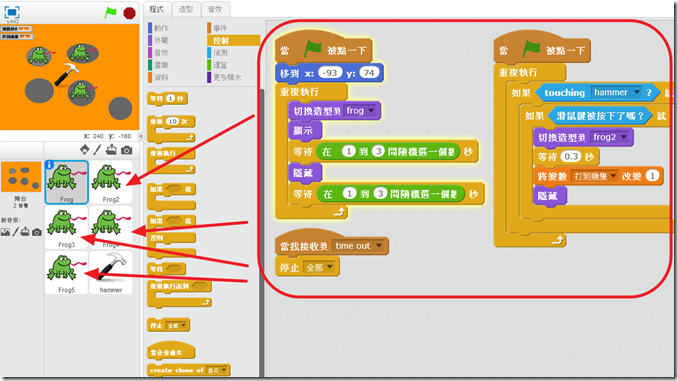The width and height of the screenshot is (678, 381).
Task: Open the costume dropdown showing frog2
Action: [x=610, y=137]
